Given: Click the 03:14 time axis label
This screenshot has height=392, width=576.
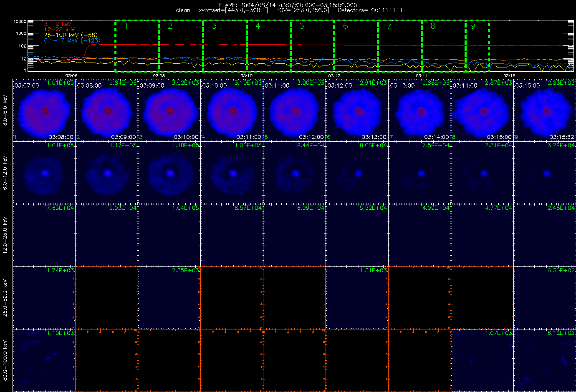Looking at the screenshot, I should click(x=421, y=75).
